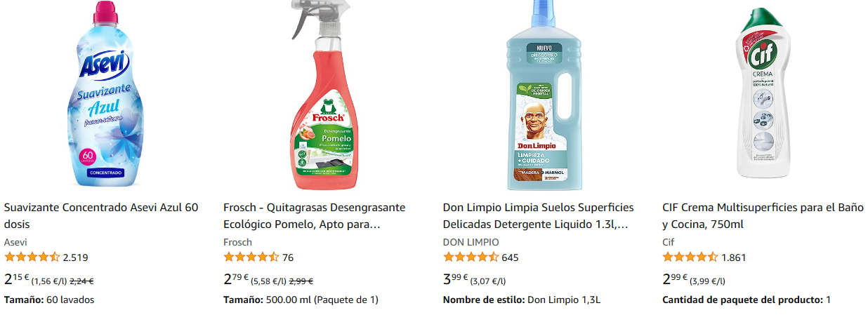868x315 pixels.
Task: Click the 2,99 € Cif price
Action: click(675, 279)
